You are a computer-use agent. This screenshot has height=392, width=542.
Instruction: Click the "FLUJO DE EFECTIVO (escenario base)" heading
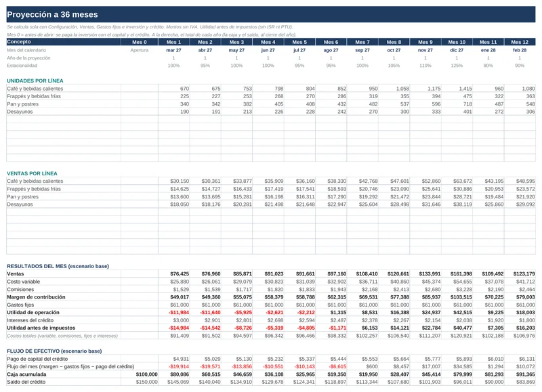click(54, 351)
